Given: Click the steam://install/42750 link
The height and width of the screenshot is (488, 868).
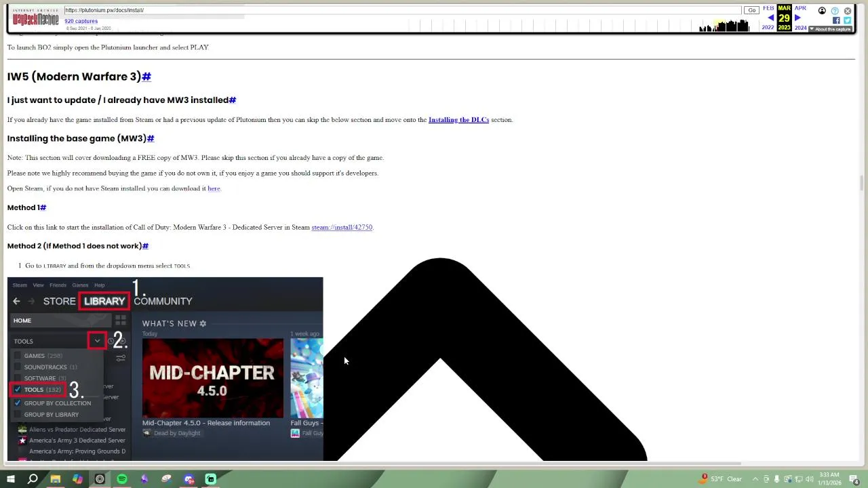Looking at the screenshot, I should click(342, 227).
